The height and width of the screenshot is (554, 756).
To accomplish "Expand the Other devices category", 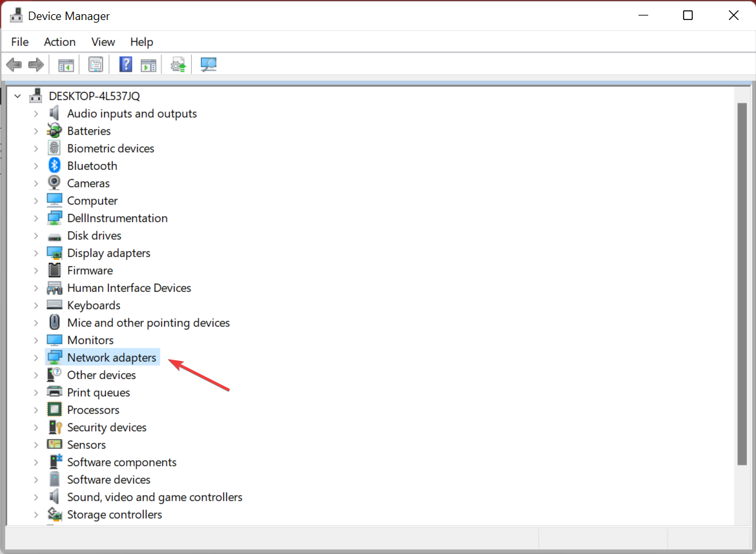I will 36,375.
